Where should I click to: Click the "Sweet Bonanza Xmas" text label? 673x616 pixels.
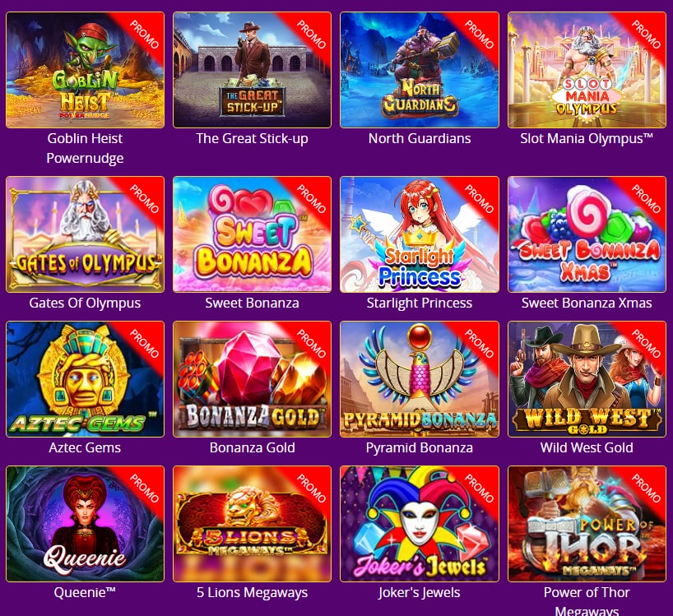(587, 303)
